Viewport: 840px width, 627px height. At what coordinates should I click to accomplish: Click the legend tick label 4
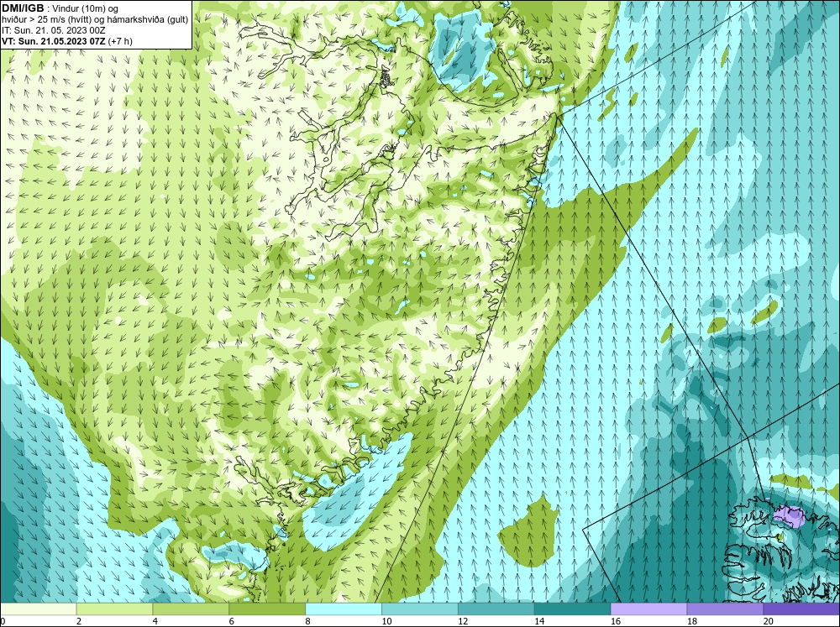[x=155, y=621]
